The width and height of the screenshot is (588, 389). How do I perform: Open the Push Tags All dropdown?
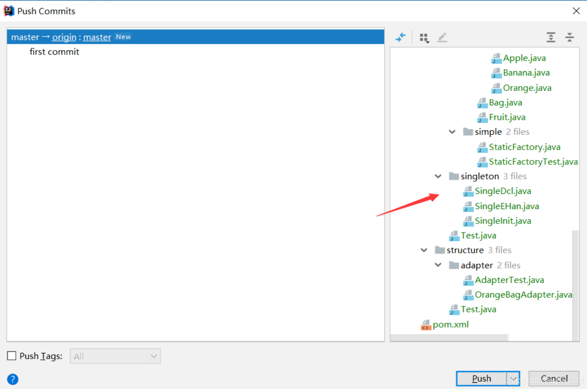point(115,356)
